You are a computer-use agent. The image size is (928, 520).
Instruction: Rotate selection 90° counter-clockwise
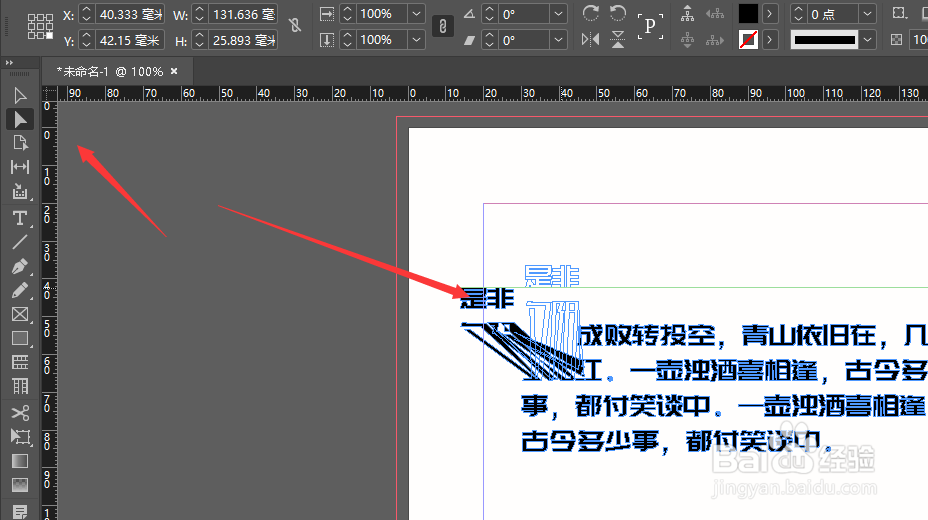[618, 13]
